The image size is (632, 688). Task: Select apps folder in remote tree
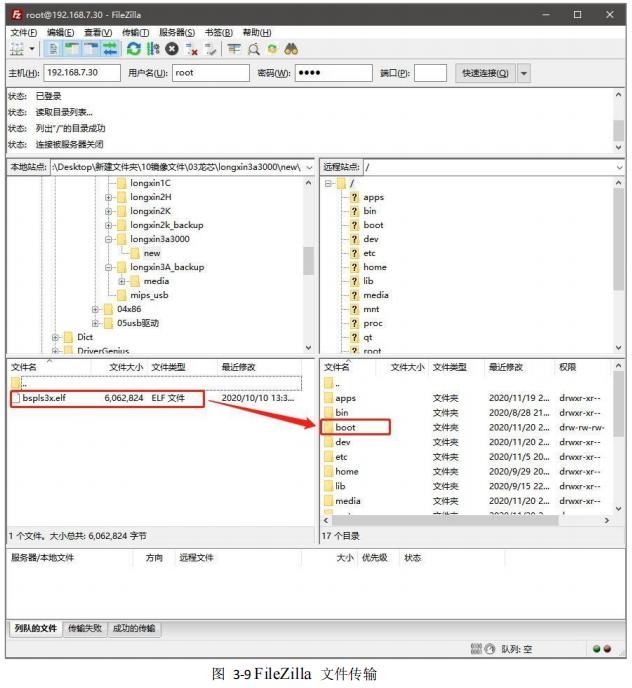(373, 197)
